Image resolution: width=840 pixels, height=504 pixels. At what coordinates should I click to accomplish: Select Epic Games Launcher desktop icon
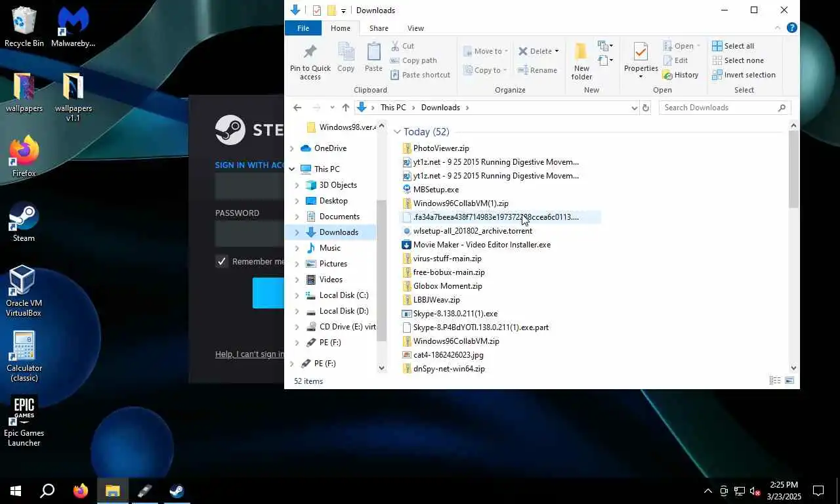[x=24, y=421]
